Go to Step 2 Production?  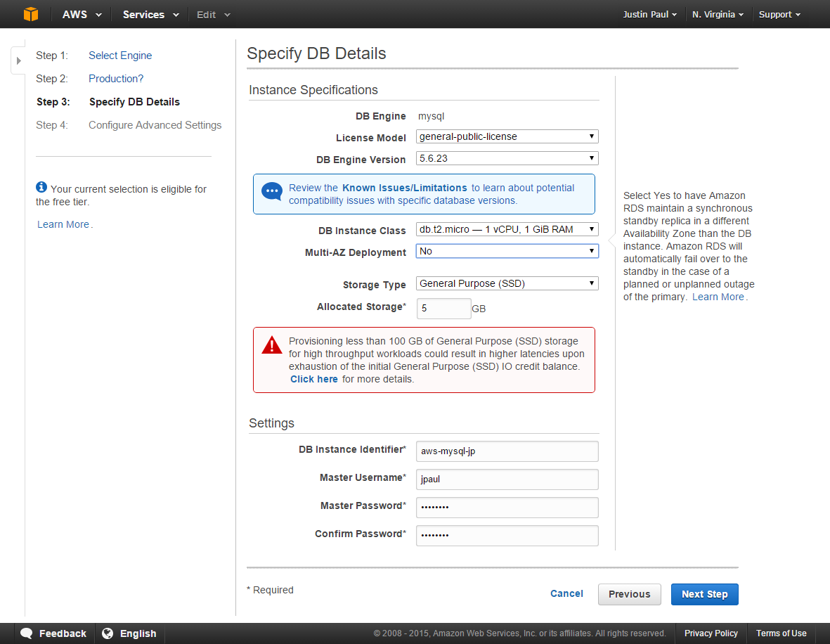116,79
